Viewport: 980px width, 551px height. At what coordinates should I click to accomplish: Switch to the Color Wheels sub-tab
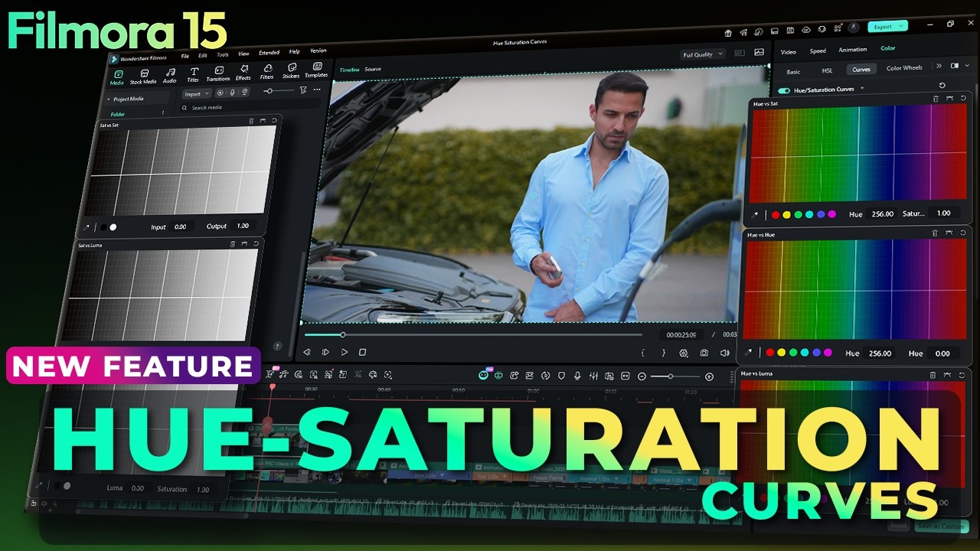coord(904,68)
